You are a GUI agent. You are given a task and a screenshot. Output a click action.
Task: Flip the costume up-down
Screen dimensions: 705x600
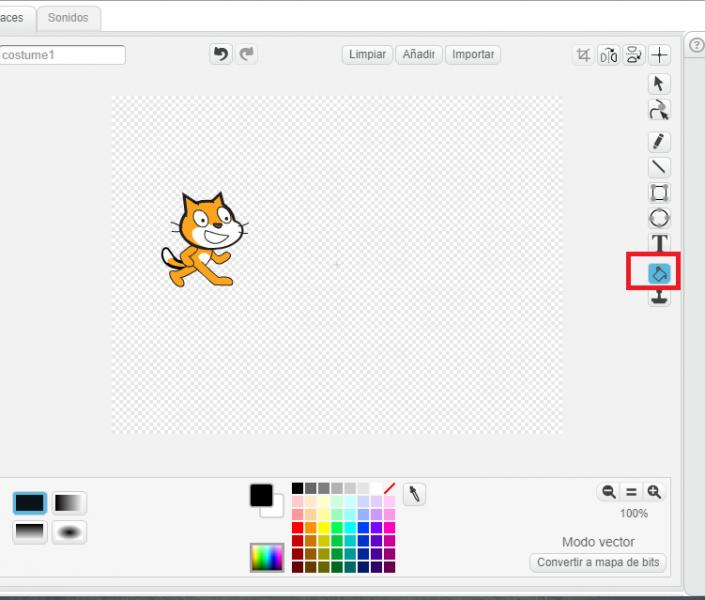(634, 55)
